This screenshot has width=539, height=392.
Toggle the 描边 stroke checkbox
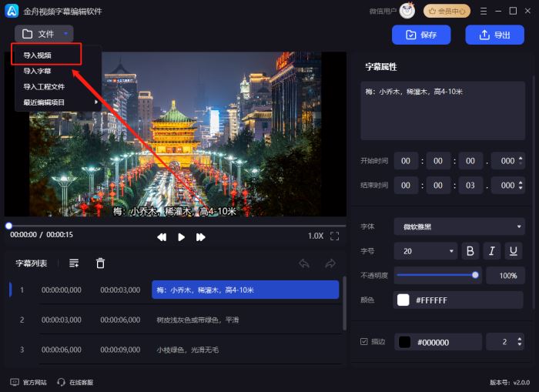tap(364, 341)
